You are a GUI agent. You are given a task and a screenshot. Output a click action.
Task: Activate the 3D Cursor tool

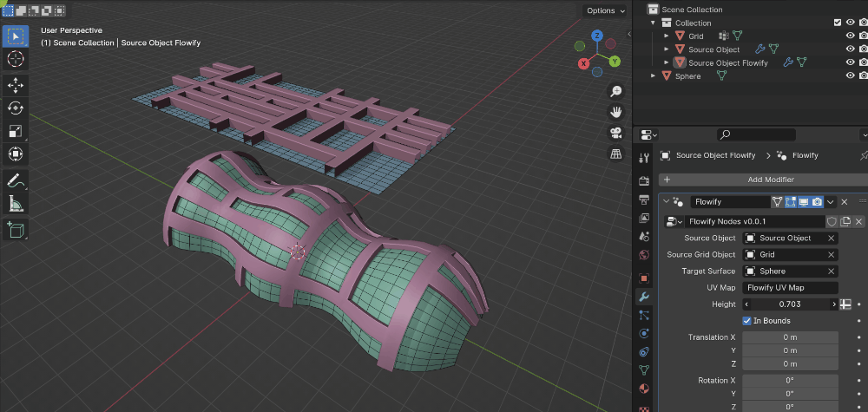tap(16, 58)
